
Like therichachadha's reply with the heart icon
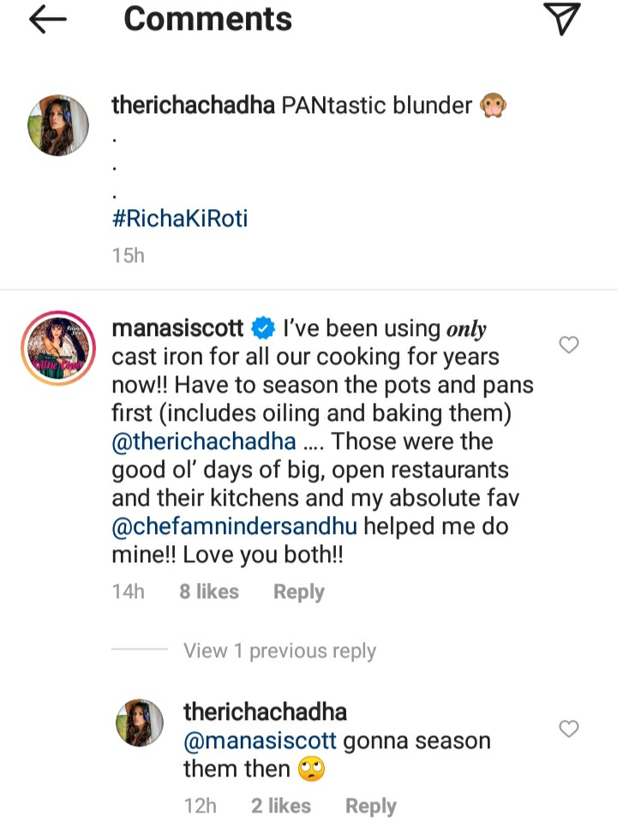tap(568, 729)
